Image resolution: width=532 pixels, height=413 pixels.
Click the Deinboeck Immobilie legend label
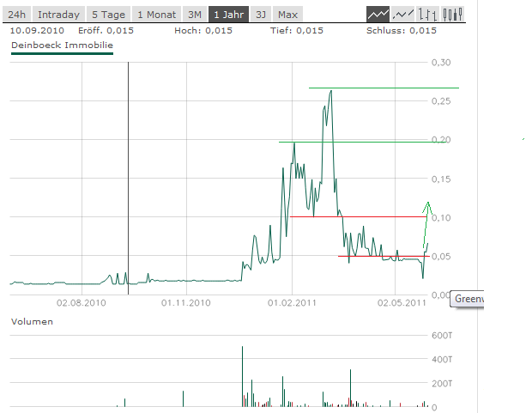click(62, 46)
